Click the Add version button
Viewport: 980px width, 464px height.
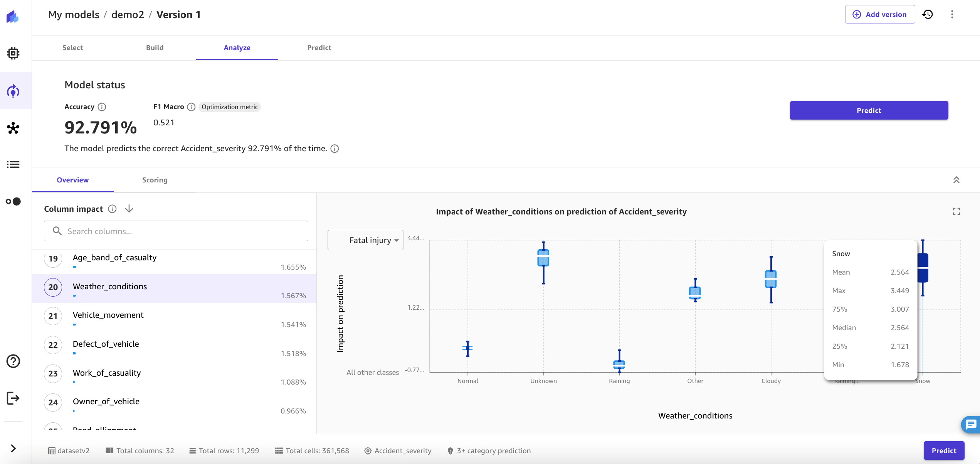coord(880,14)
